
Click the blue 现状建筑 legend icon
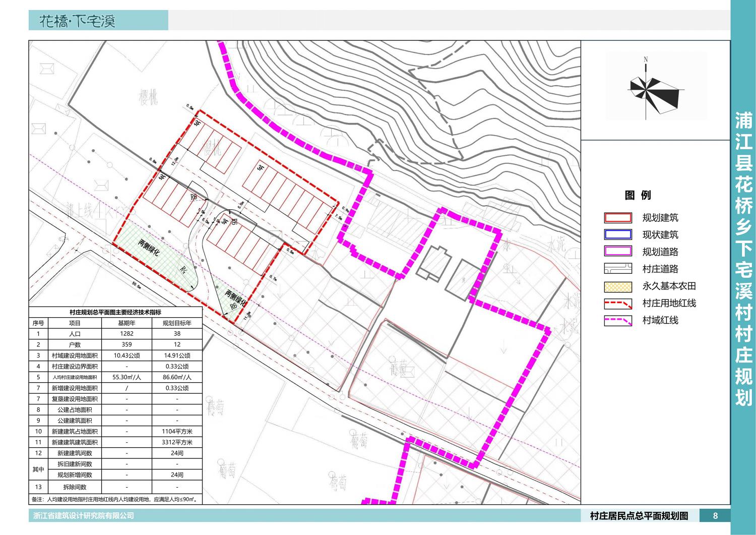coord(617,234)
